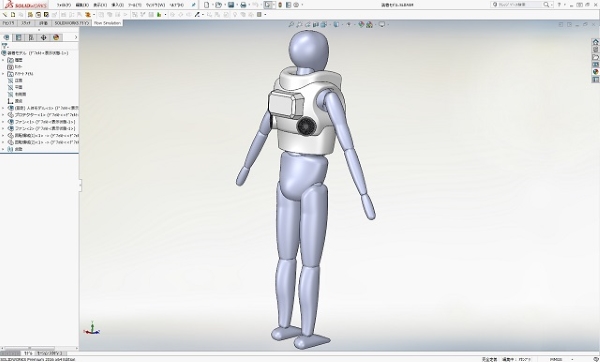Image resolution: width=600 pixels, height=362 pixels.
Task: Open the FeatureManager design tree tab icon
Action: click(6, 37)
